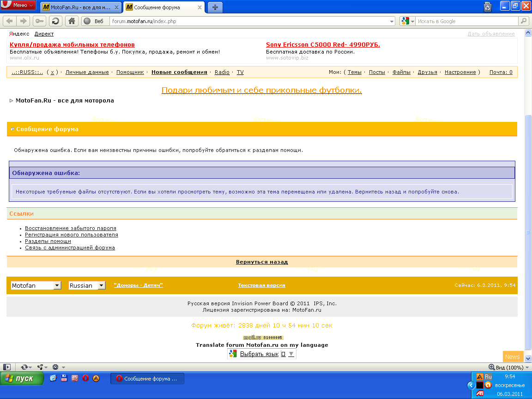Open the Настроение link
Screen dimensions: 532x399
tap(460, 72)
